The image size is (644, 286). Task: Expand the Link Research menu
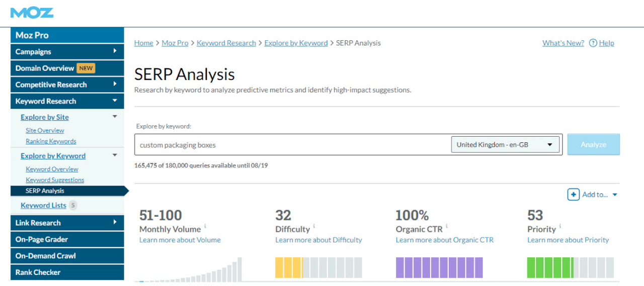pyautogui.click(x=115, y=223)
